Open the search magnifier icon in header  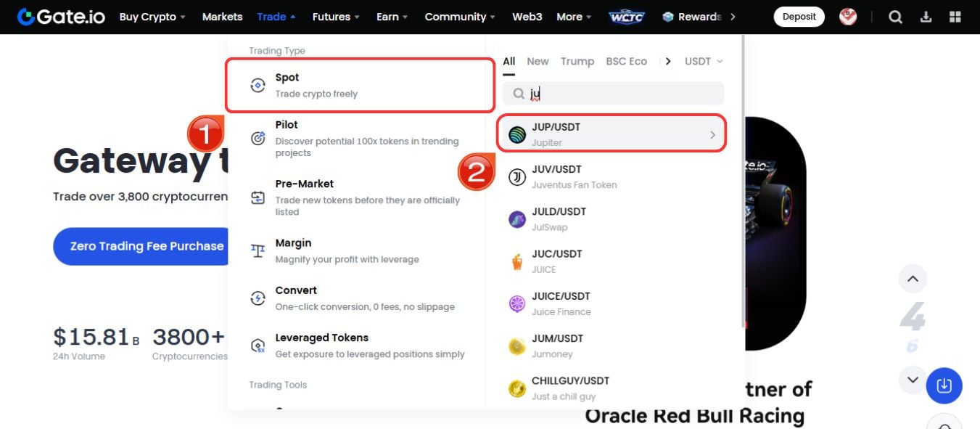pyautogui.click(x=896, y=17)
